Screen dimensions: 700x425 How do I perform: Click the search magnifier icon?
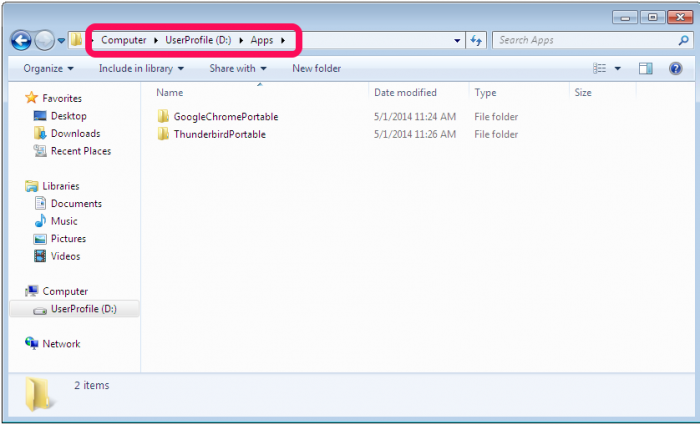tap(683, 41)
